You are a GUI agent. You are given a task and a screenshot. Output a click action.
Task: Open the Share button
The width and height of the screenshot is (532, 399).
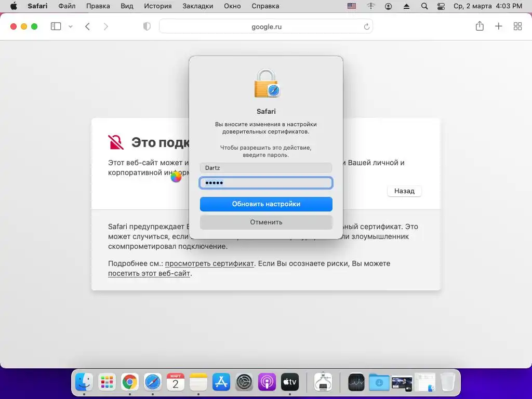tap(480, 26)
